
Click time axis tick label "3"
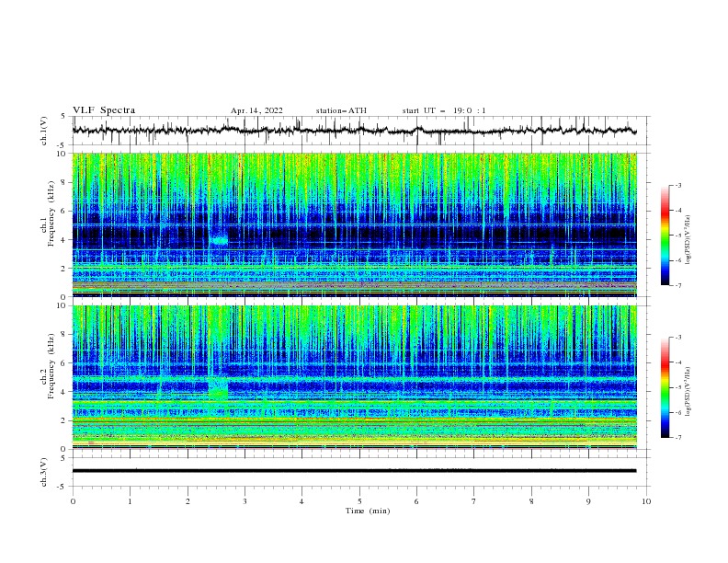click(245, 501)
